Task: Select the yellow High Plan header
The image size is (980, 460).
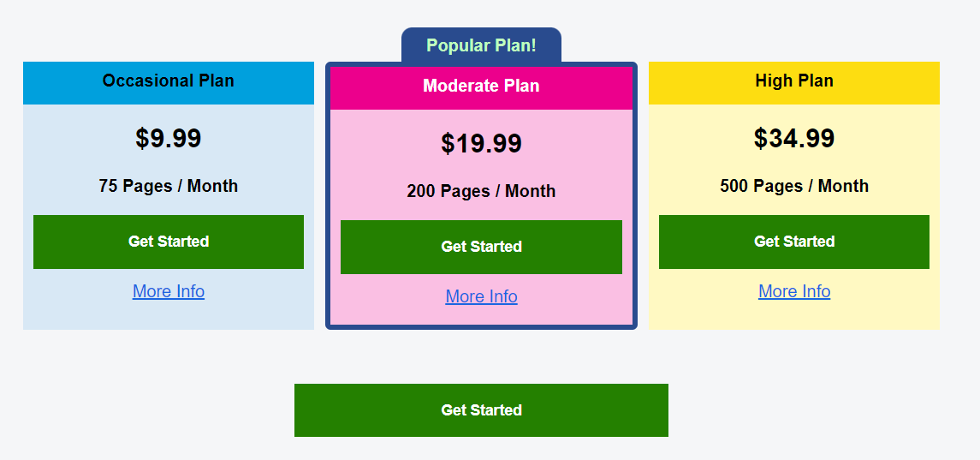Action: [794, 81]
